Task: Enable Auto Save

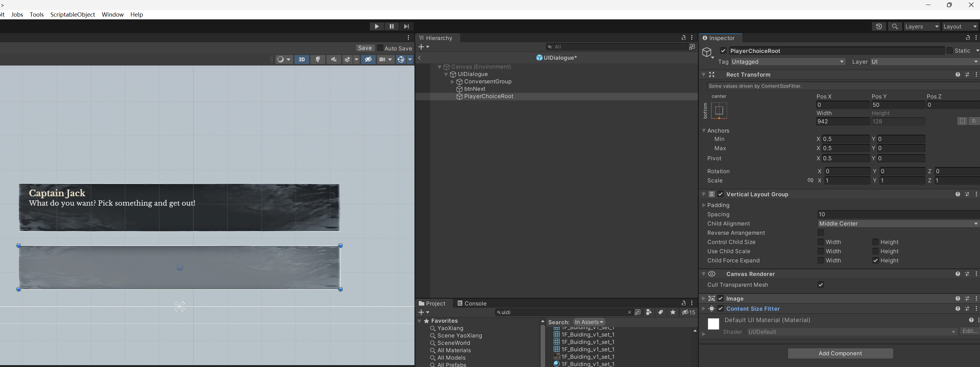Action: tap(380, 48)
